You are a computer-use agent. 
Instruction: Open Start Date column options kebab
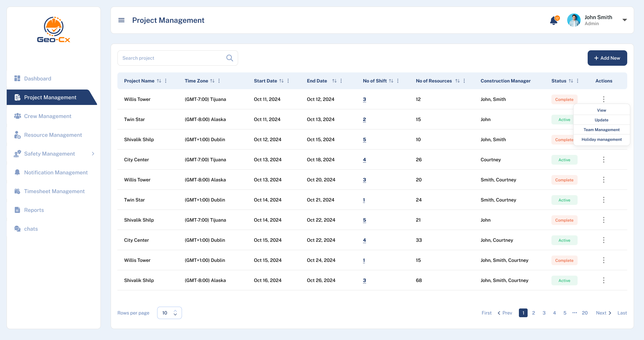[288, 81]
